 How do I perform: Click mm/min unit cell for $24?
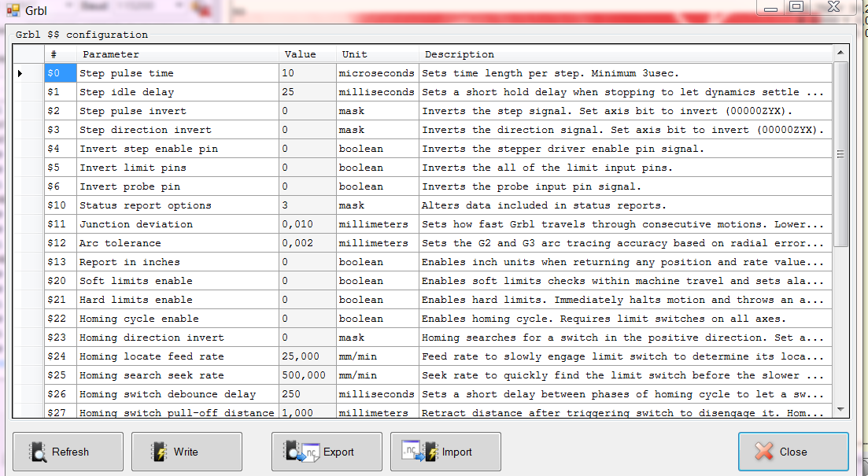click(x=378, y=356)
